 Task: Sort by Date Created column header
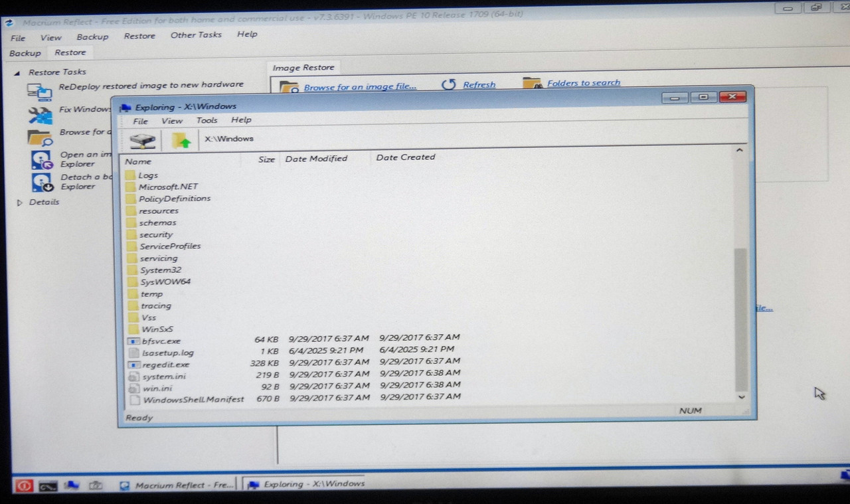click(x=405, y=157)
